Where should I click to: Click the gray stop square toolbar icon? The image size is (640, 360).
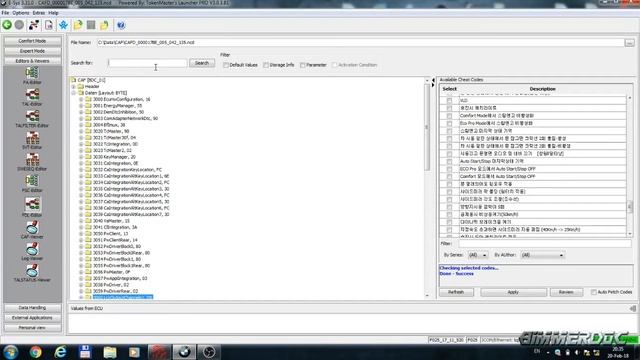click(91, 25)
